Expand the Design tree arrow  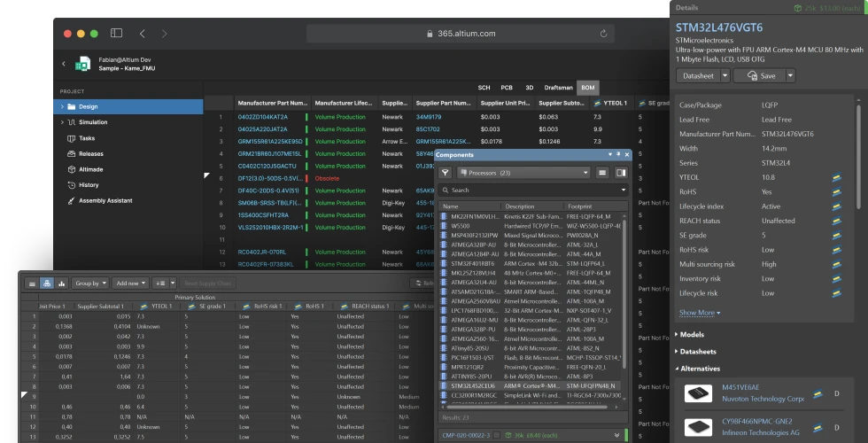tap(62, 106)
